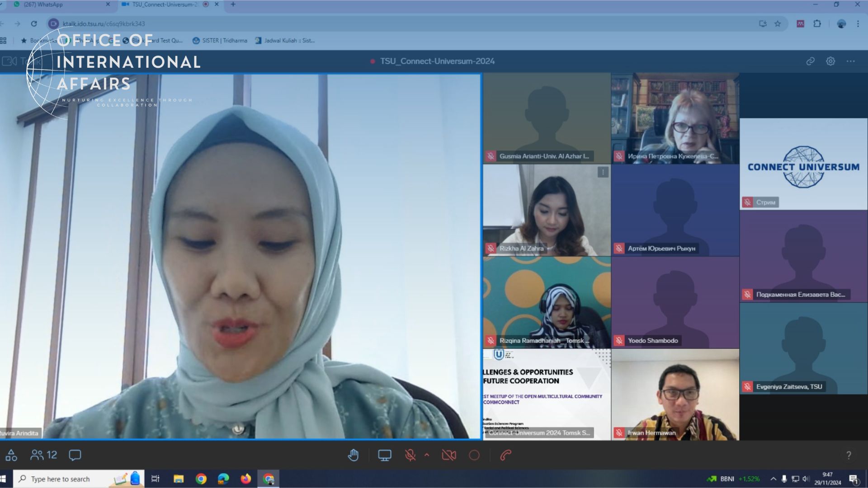This screenshot has height=488, width=868.
Task: Open conference settings gear
Action: pyautogui.click(x=830, y=61)
